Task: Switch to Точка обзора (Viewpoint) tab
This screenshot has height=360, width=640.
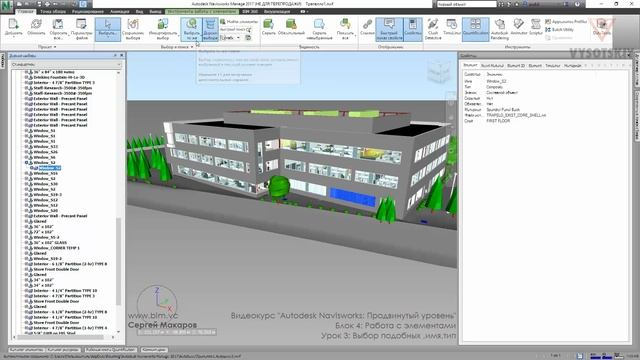Action: 53,11
